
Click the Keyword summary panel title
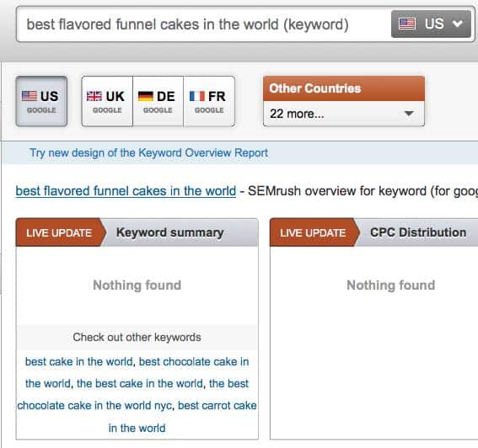(x=170, y=232)
